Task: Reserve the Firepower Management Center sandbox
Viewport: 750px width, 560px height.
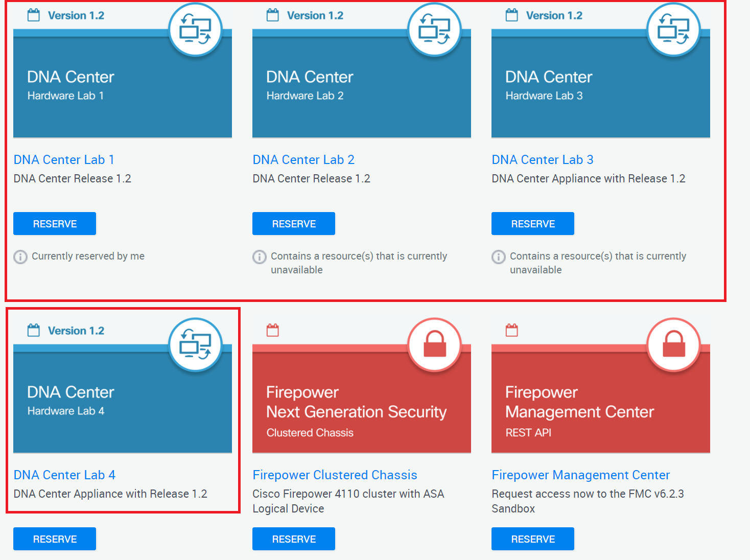Action: pyautogui.click(x=533, y=539)
